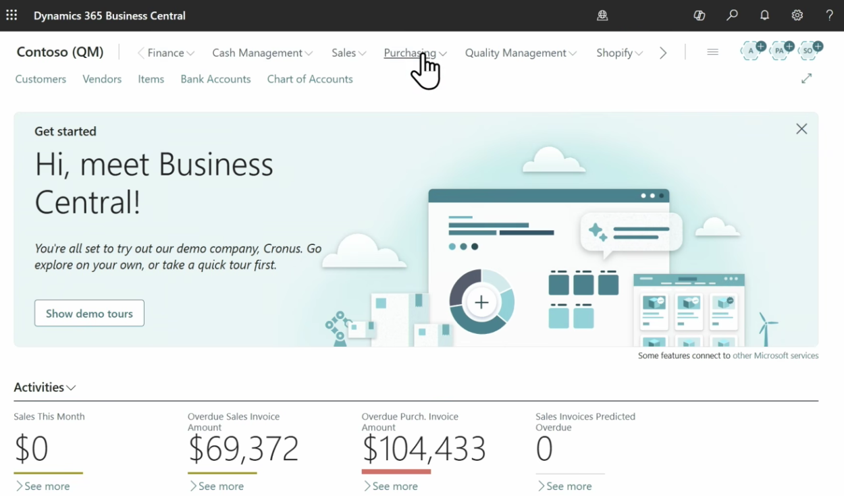Open the Copilot icon in header

[700, 16]
